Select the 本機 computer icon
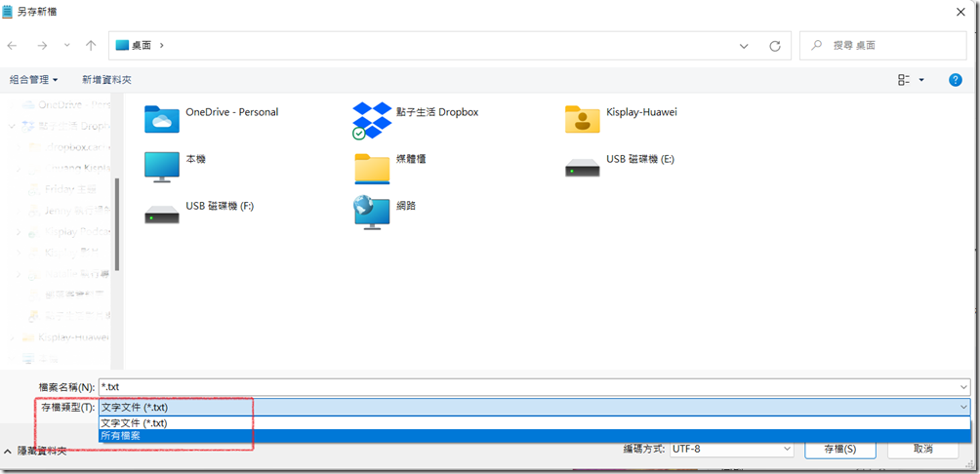 point(162,167)
